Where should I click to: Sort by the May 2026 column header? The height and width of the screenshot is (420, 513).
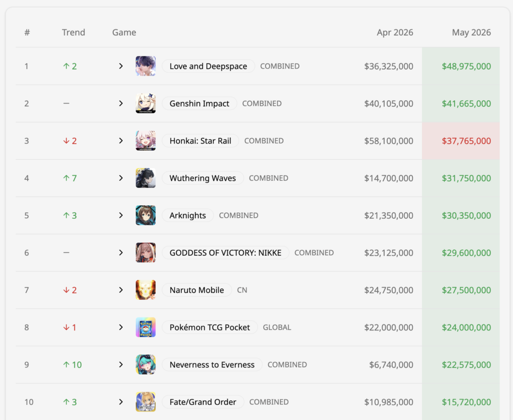coord(471,33)
